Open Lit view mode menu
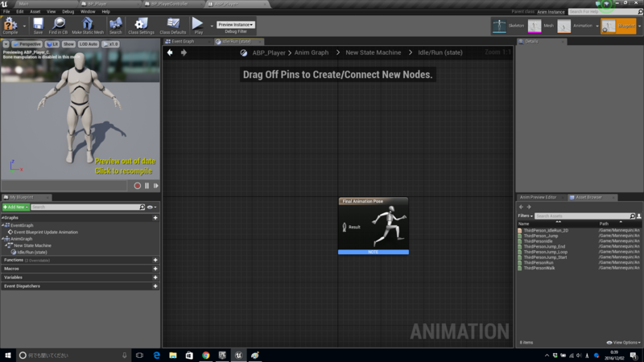The height and width of the screenshot is (362, 644). [52, 44]
